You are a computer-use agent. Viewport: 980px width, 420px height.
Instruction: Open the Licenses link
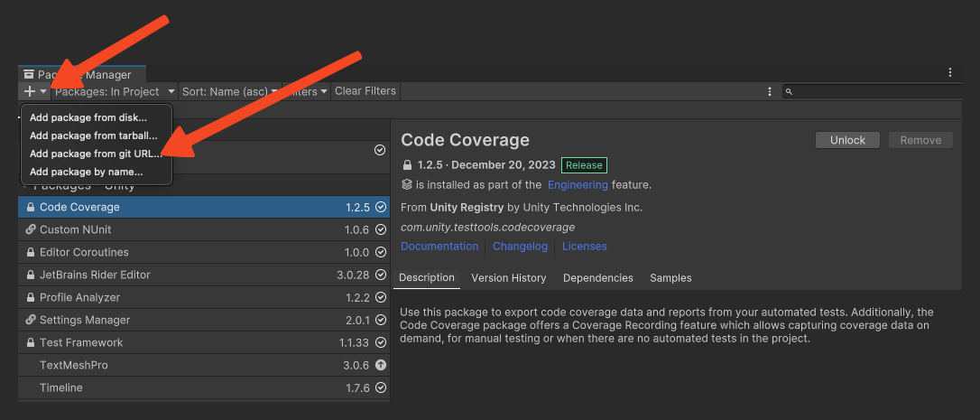coord(585,247)
